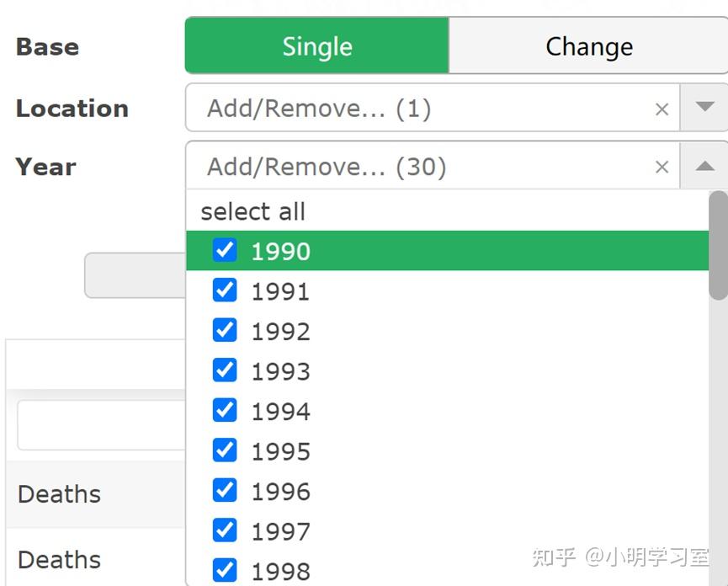Viewport: 728px width, 586px height.
Task: Open the Location Add/Remove field
Action: pyautogui.click(x=421, y=109)
